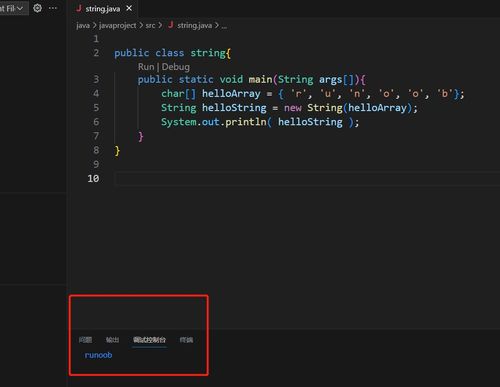This screenshot has height=387, width=500.
Task: Click the Run CodeLens above main
Action: [x=146, y=67]
